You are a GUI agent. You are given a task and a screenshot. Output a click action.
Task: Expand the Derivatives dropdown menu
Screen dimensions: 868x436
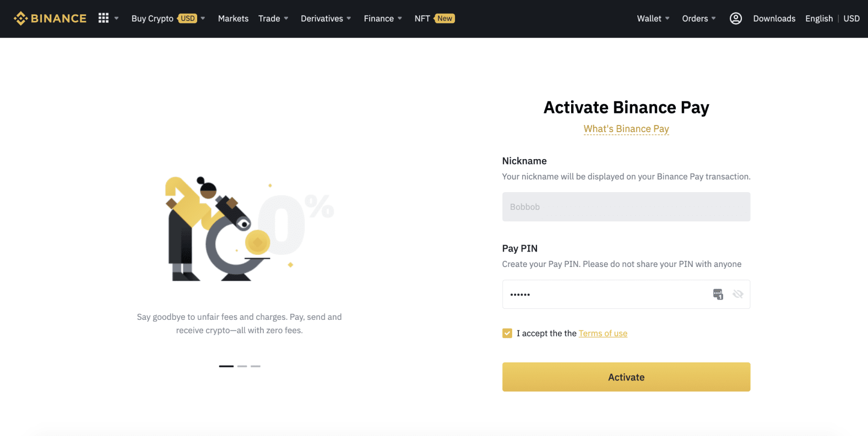(325, 18)
